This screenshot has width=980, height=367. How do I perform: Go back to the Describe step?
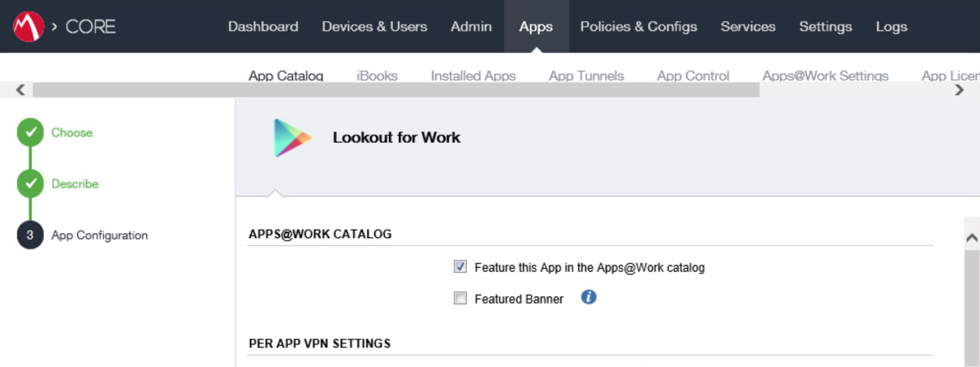(x=75, y=183)
